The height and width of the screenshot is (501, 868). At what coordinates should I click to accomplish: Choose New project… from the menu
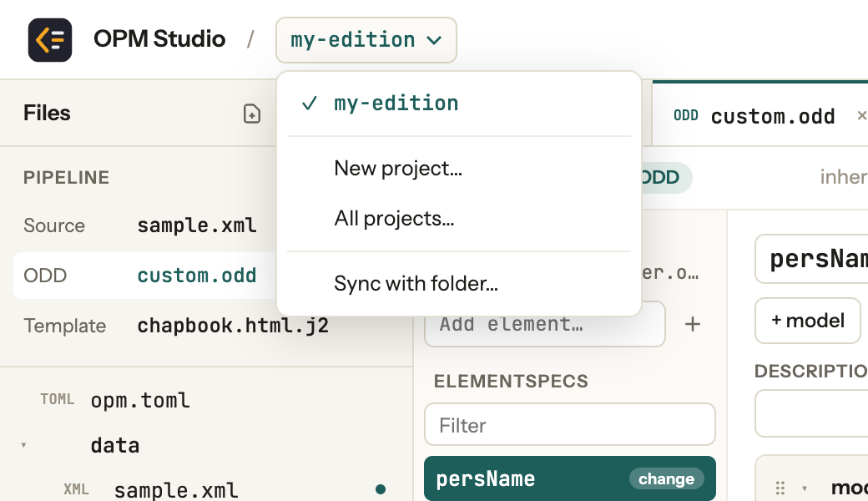(x=459, y=169)
